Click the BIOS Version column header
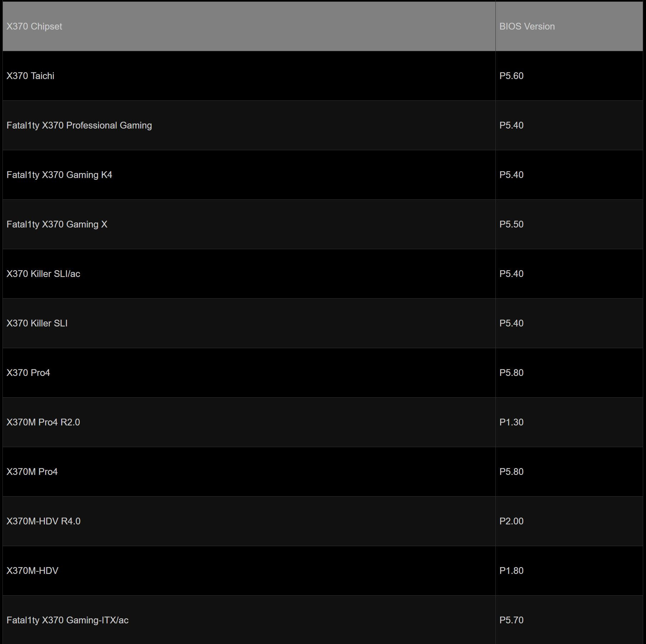 point(527,26)
